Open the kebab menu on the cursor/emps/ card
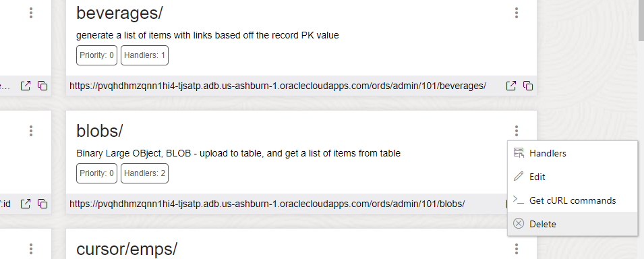644x259 pixels. (517, 249)
